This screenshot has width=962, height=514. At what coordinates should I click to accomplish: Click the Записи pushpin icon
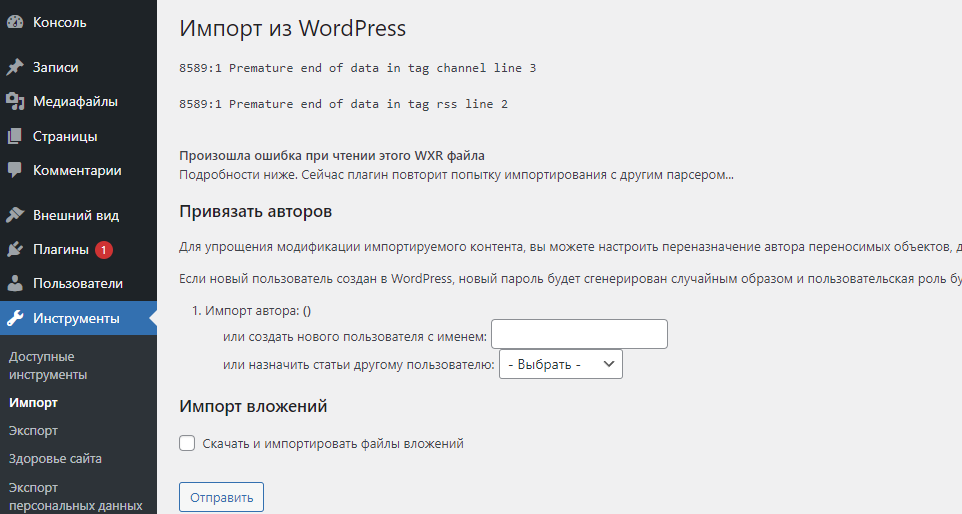point(15,67)
